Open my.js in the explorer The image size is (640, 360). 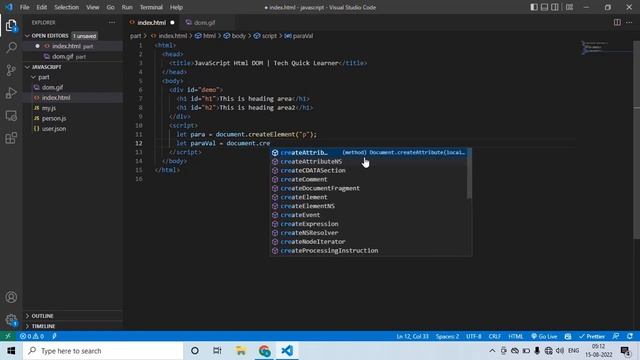pyautogui.click(x=49, y=108)
